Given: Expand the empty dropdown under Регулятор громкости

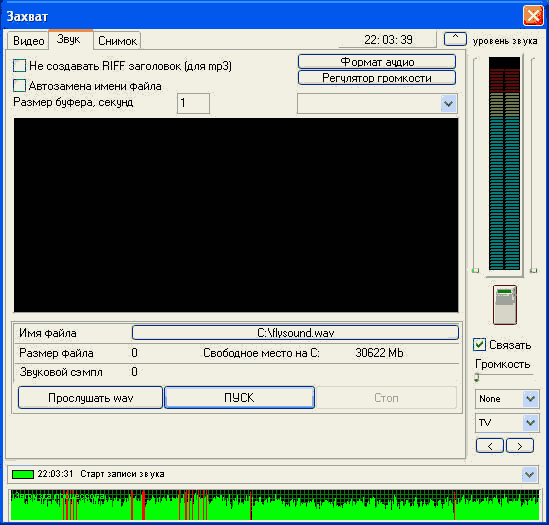Looking at the screenshot, I should click(377, 104).
